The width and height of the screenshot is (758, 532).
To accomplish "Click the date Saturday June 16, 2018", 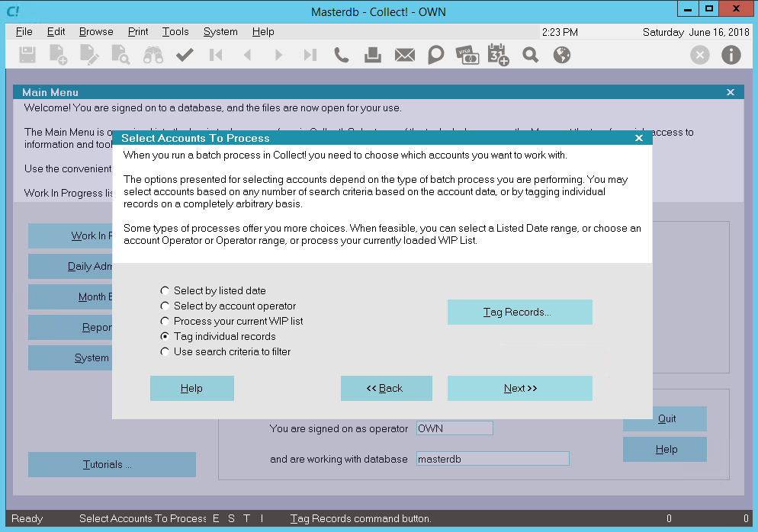I will tap(695, 32).
